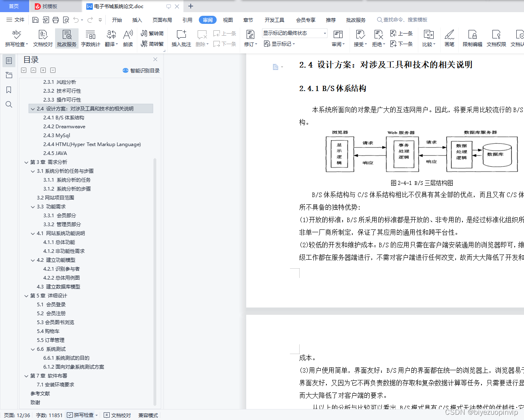Open the 文件 menu

pyautogui.click(x=18, y=19)
